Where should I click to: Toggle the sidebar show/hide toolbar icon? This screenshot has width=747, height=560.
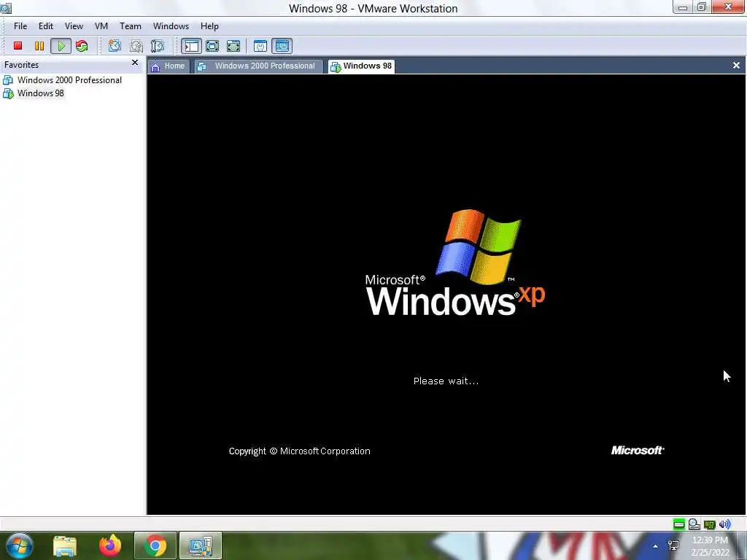click(192, 46)
